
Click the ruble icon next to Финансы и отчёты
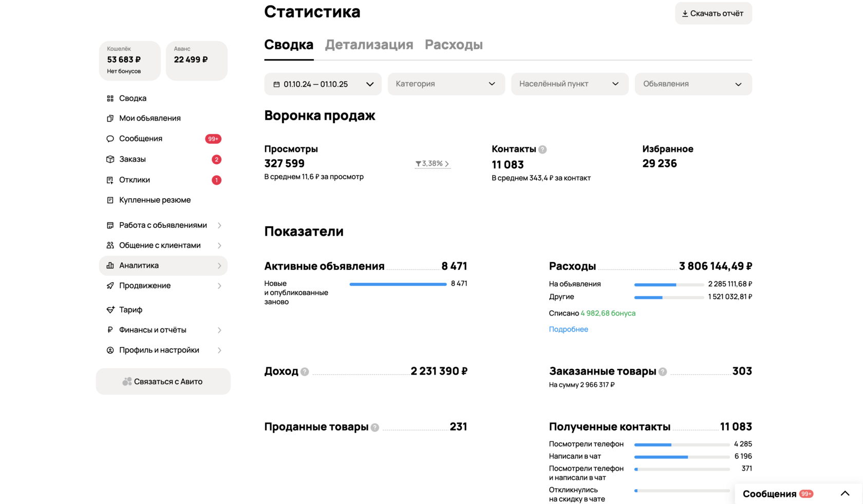coord(110,329)
